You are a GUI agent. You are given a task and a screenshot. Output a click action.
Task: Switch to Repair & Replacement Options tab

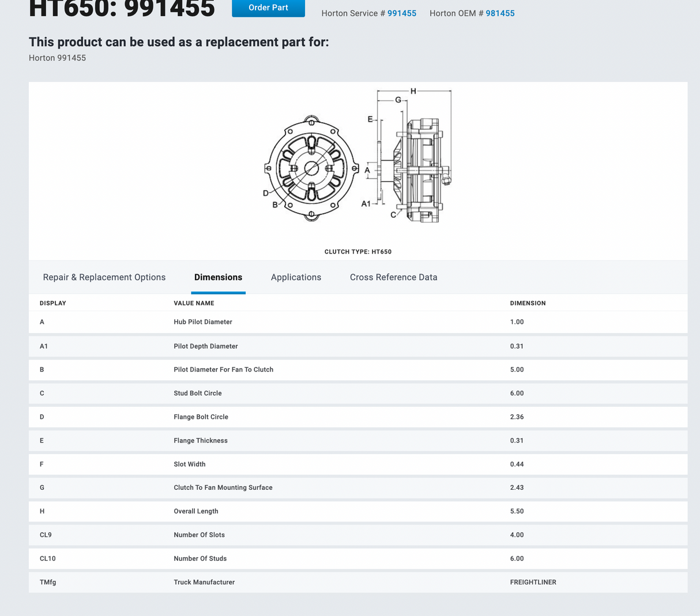coord(104,277)
